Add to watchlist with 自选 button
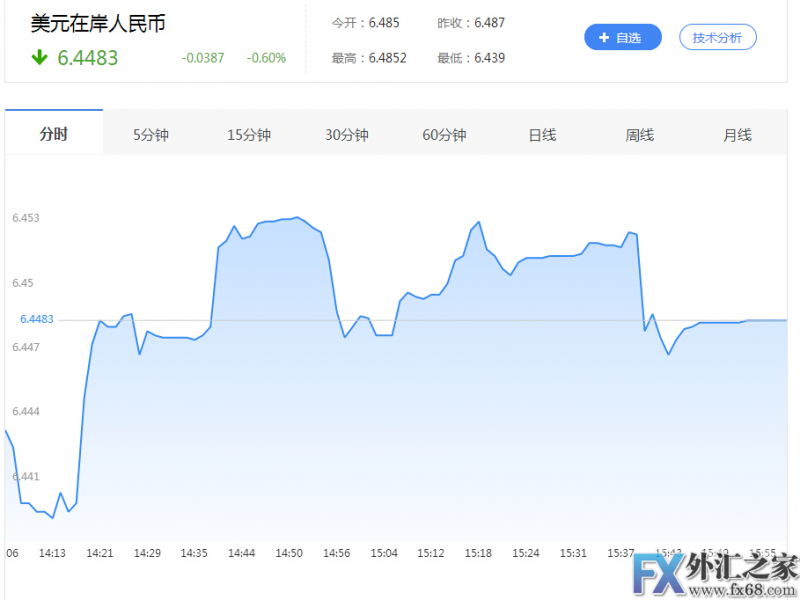The height and width of the screenshot is (600, 800). [622, 38]
